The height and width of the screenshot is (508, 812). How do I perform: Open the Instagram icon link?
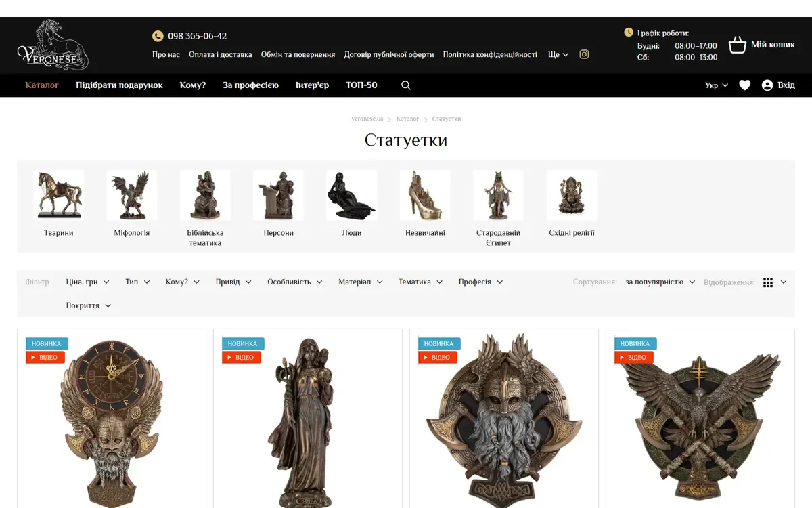click(584, 54)
